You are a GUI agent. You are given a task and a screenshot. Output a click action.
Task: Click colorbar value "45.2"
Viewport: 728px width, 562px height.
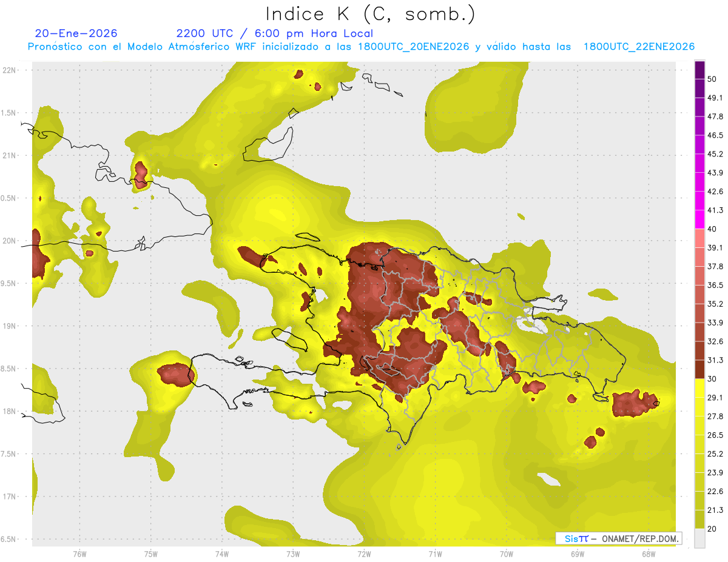[715, 154]
